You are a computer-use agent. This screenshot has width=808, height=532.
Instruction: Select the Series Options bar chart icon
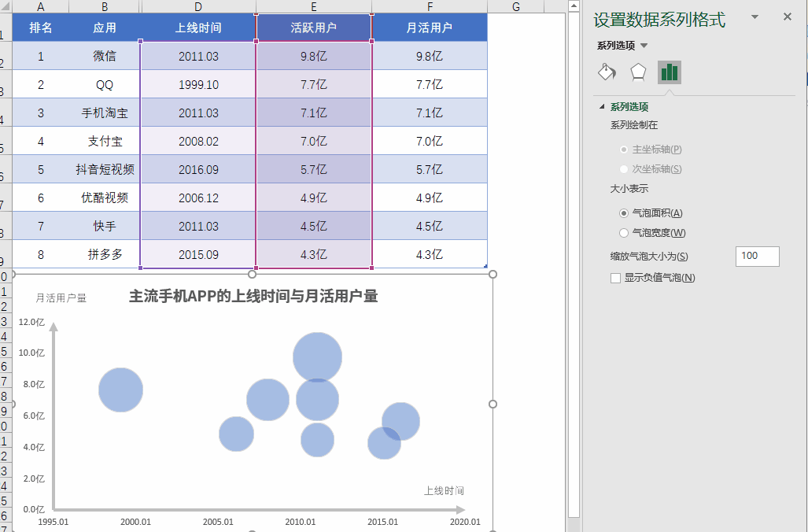[x=670, y=72]
